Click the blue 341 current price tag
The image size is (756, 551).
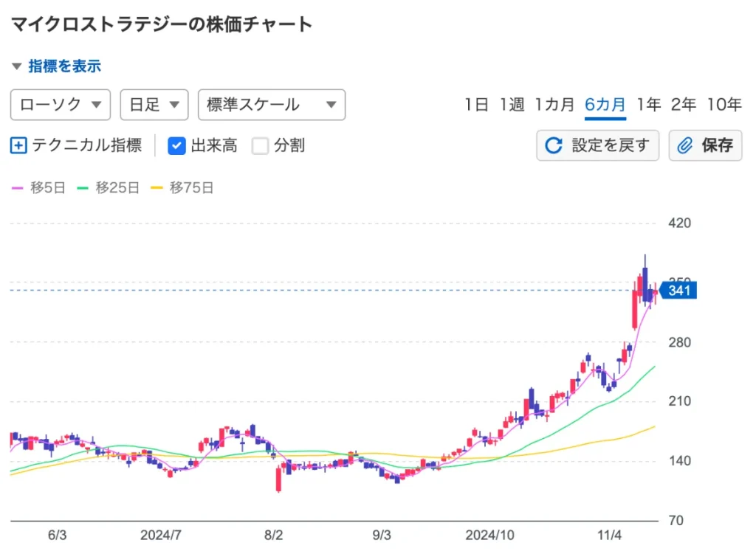[x=678, y=291]
